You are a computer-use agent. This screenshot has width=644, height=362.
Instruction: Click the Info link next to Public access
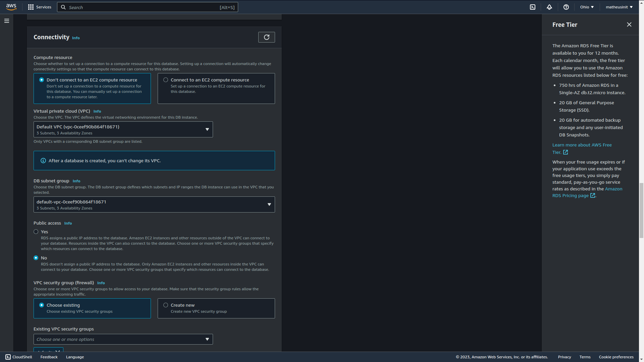click(68, 223)
